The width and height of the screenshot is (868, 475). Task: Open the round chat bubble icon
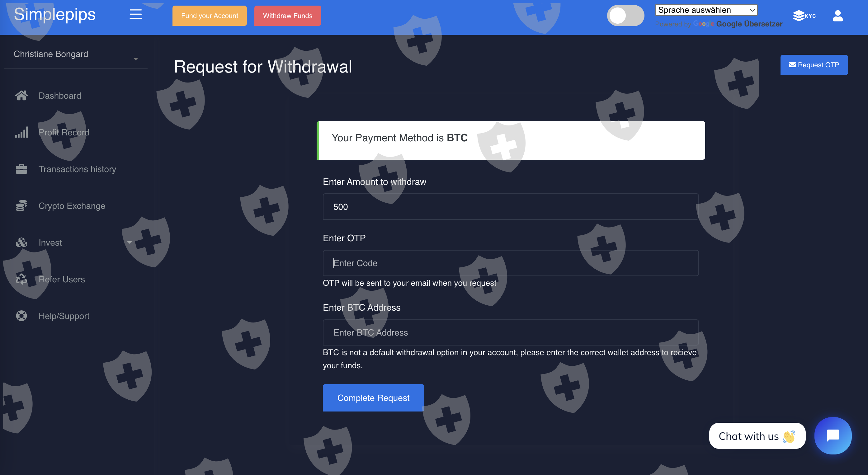pos(833,435)
